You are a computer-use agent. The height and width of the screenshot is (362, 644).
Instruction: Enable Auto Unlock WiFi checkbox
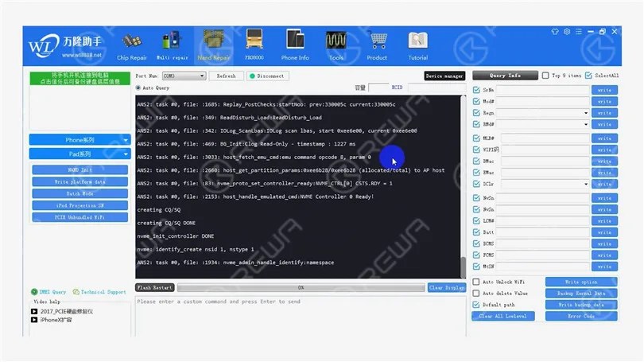click(x=476, y=282)
